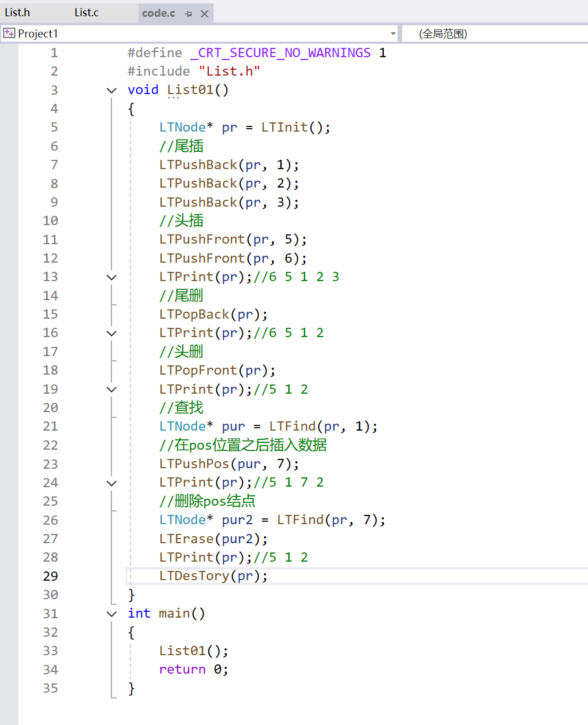Click the //头插 comment
The width and height of the screenshot is (588, 725).
(182, 221)
